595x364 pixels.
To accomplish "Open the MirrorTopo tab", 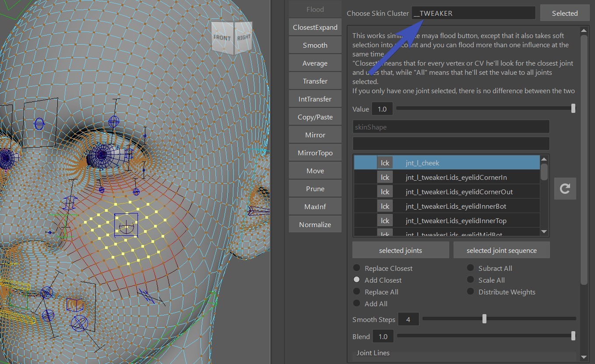I will (315, 153).
